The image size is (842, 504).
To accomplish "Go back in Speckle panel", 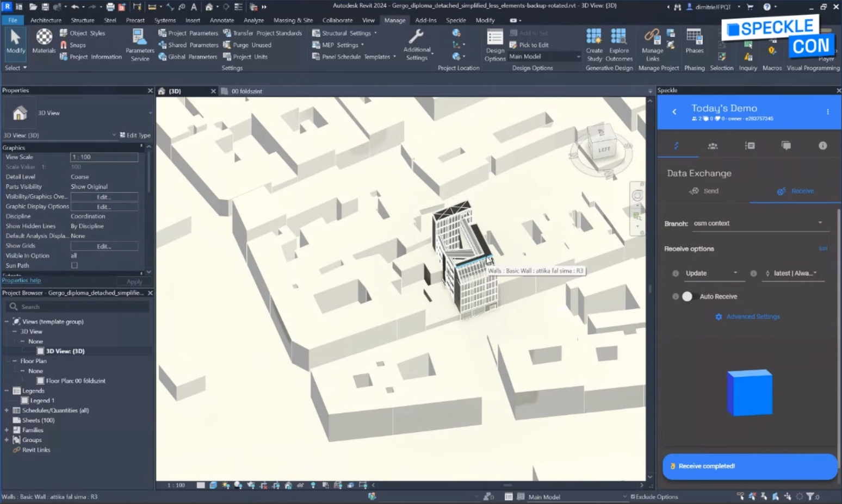I will coord(674,111).
